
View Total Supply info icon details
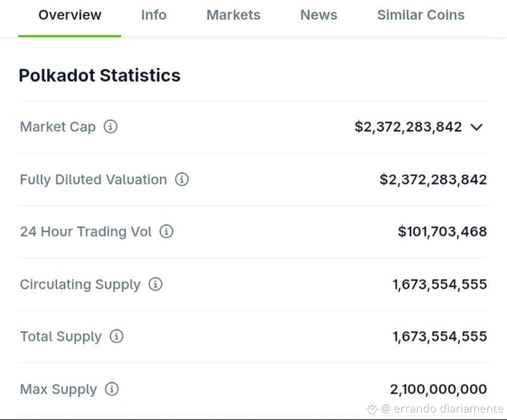pyautogui.click(x=116, y=336)
